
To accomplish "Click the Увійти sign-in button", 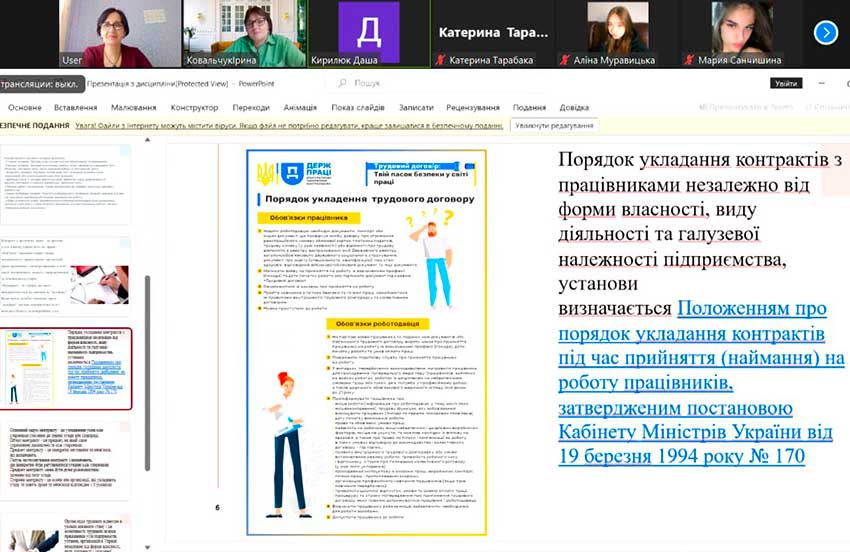I will [x=786, y=84].
